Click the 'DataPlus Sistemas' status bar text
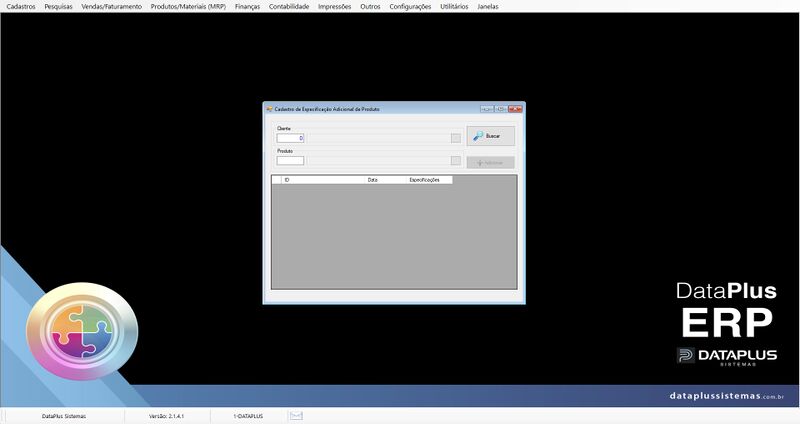This screenshot has width=800, height=424. click(64, 416)
